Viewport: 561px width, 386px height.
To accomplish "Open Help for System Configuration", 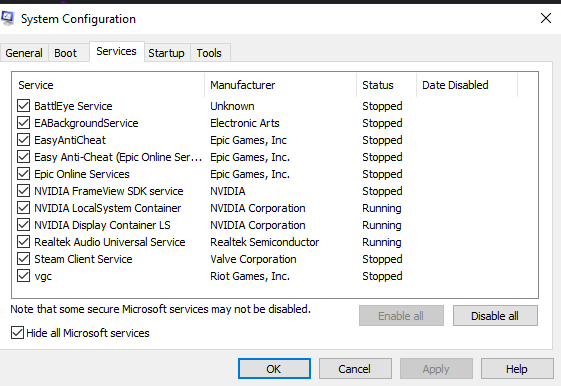I will (x=517, y=368).
